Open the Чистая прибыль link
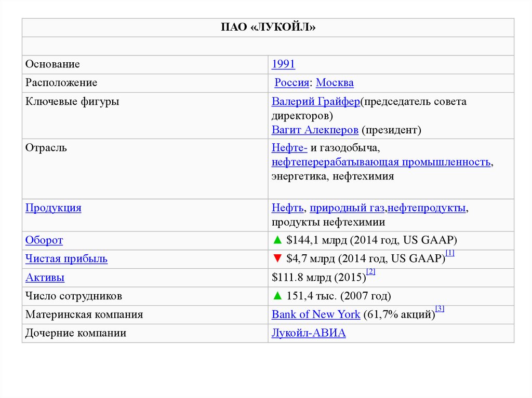 (66, 259)
